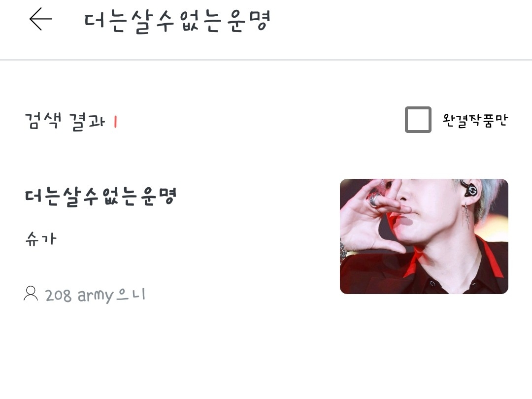Click the army으니 text in the author line
Screen dimensions: 532x399
pyautogui.click(x=112, y=295)
